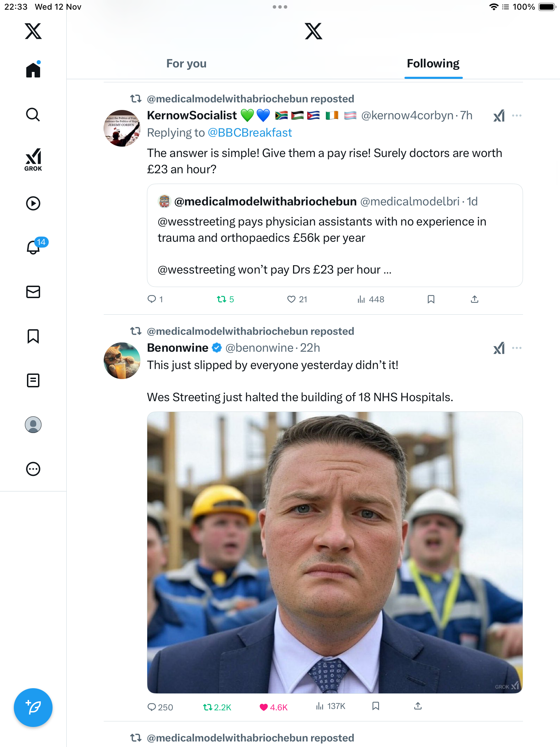Image resolution: width=560 pixels, height=747 pixels.
Task: Open the search page
Action: [33, 114]
